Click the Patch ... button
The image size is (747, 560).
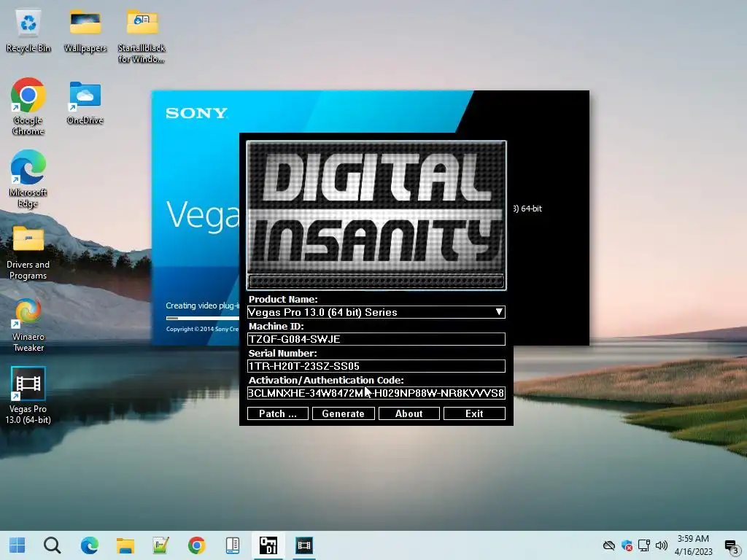pyautogui.click(x=278, y=413)
